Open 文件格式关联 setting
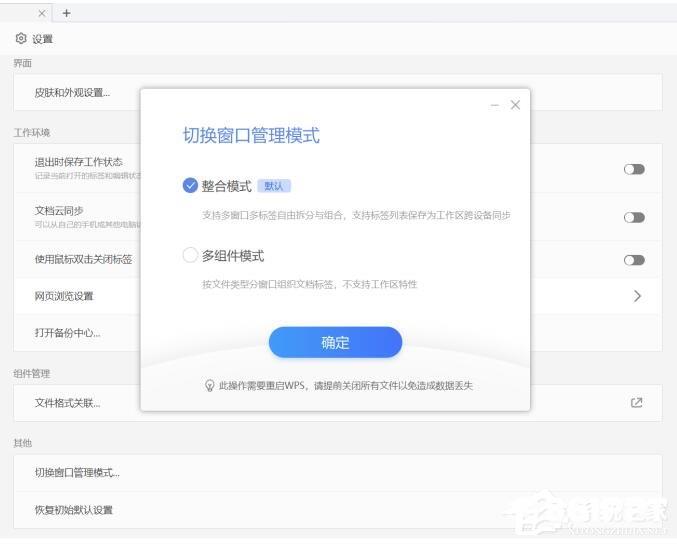Image resolution: width=677 pixels, height=544 pixels. pos(67,403)
